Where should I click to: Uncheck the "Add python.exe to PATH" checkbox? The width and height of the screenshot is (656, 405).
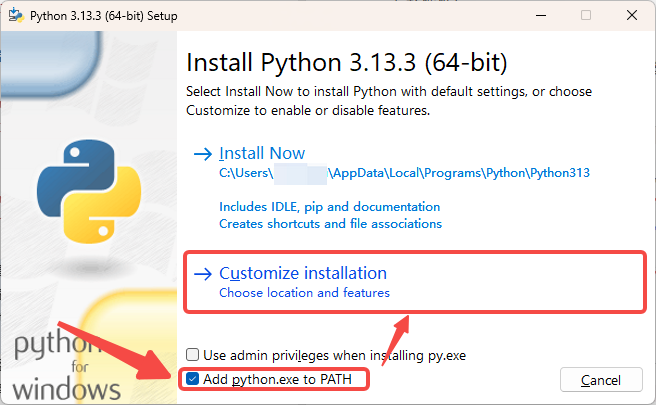pos(193,379)
